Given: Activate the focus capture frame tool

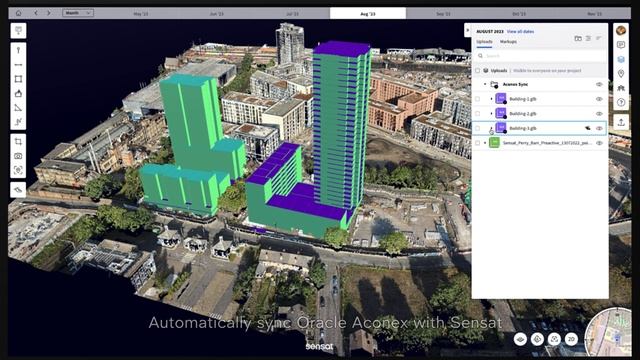Looking at the screenshot, I should click(18, 170).
